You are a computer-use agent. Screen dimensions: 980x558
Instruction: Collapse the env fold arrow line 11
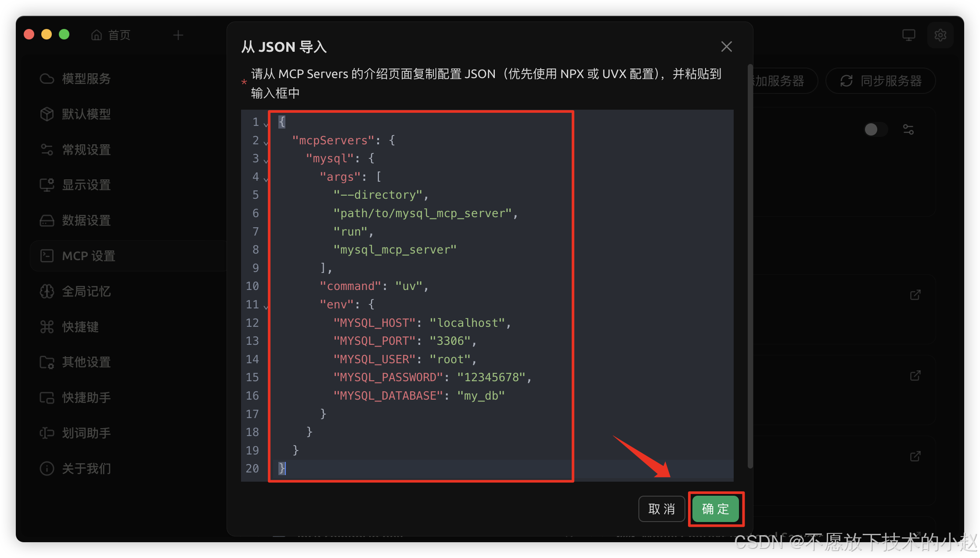[x=266, y=307]
